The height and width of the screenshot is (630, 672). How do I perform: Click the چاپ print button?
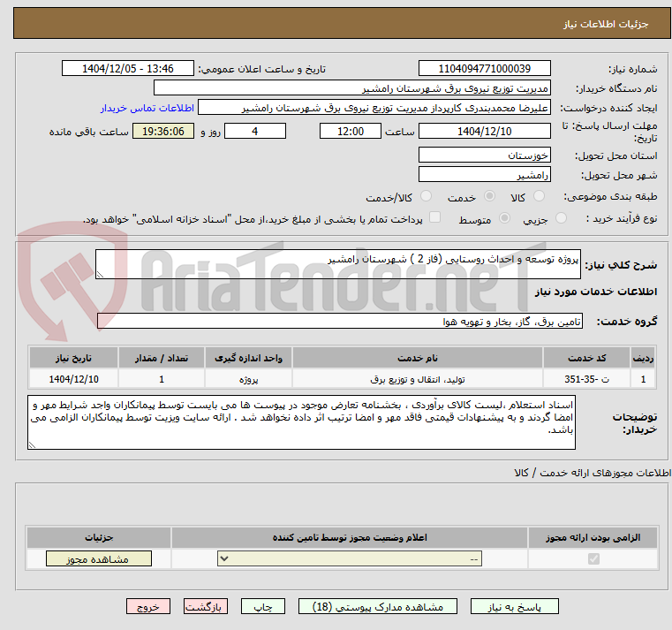pyautogui.click(x=263, y=607)
